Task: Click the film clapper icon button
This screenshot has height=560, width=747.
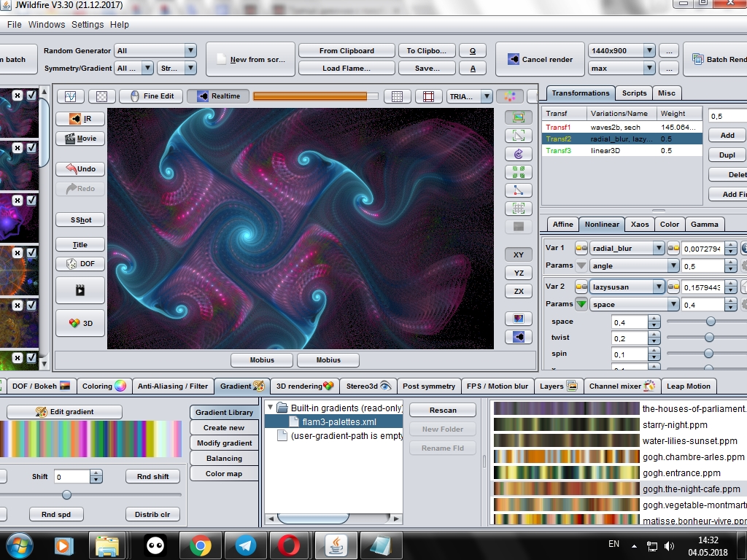Action: [80, 290]
